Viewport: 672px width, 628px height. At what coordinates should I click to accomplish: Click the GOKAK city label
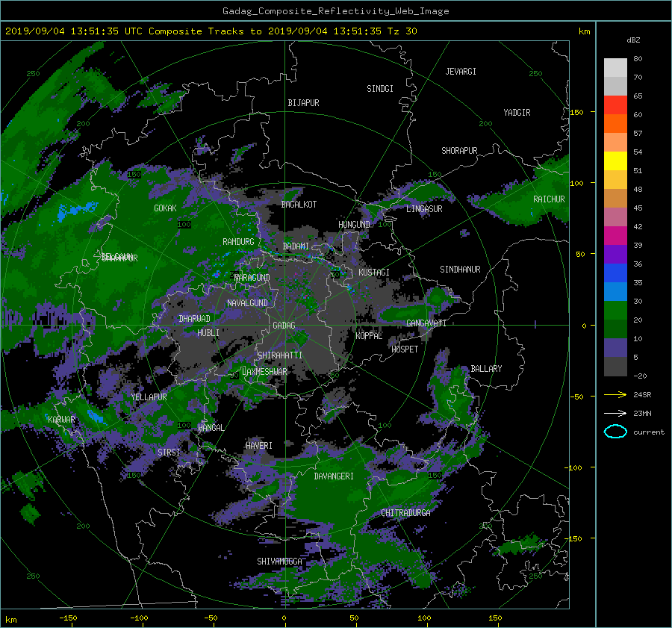point(165,208)
